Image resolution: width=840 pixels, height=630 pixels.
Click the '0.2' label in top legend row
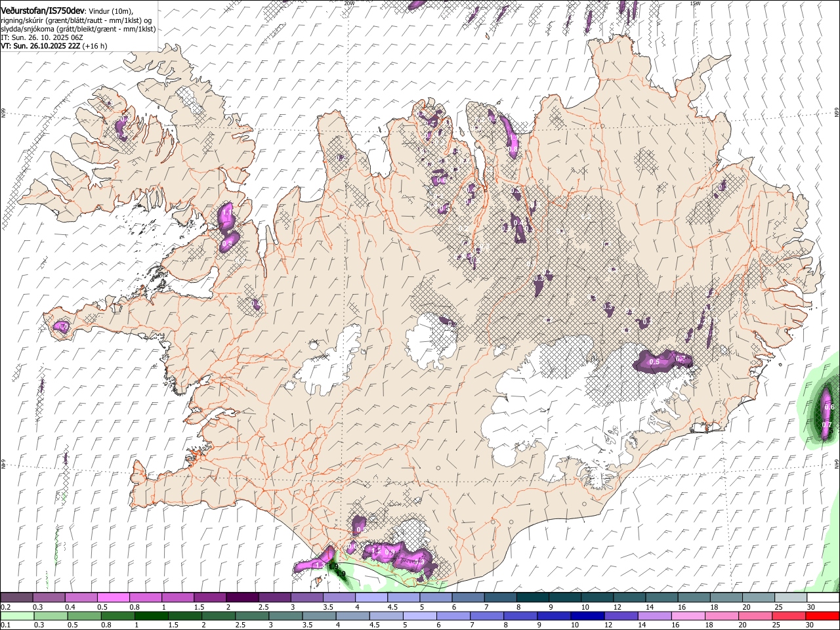click(x=6, y=607)
